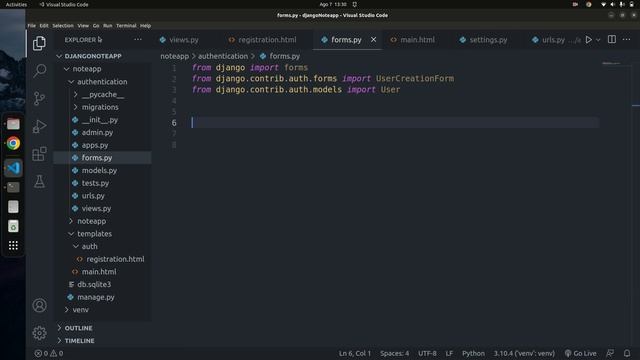
Task: Open the Terminal from the Ubuntu dock
Action: coord(13,187)
